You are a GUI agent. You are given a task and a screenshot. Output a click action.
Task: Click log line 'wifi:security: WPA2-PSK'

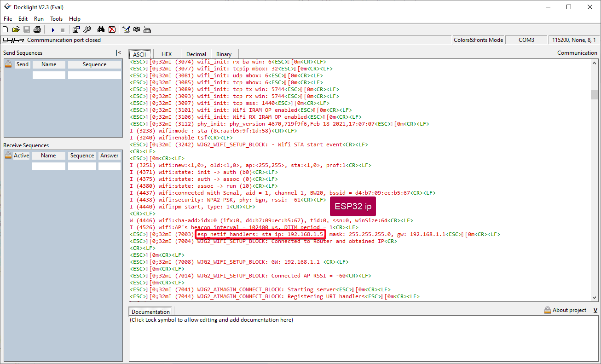click(228, 200)
